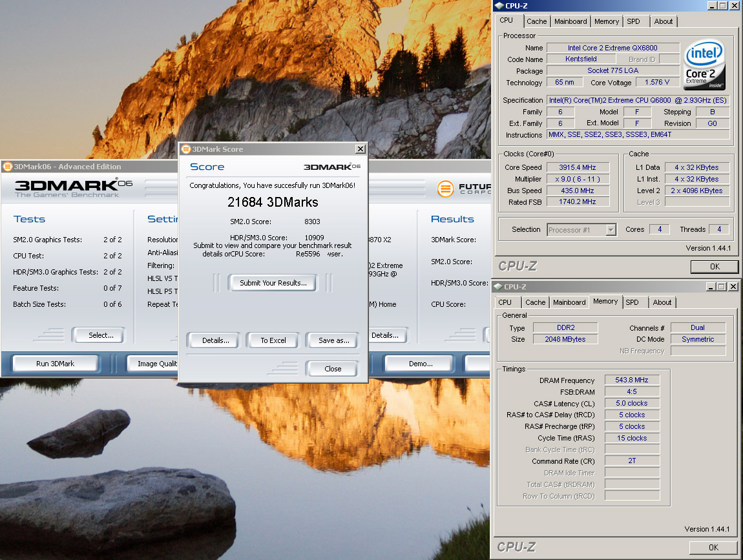Switch to SPD tab in upper CPU-Z
Image resolution: width=743 pixels, height=560 pixels.
coord(633,21)
